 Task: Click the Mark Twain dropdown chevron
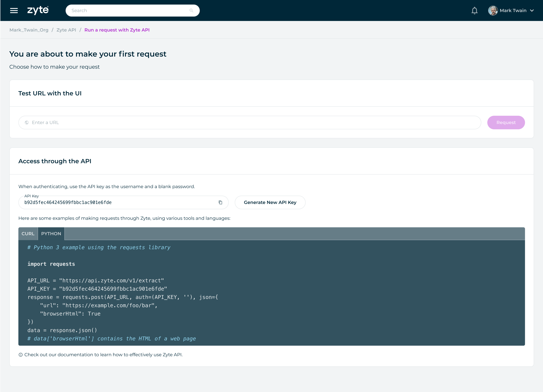point(532,10)
